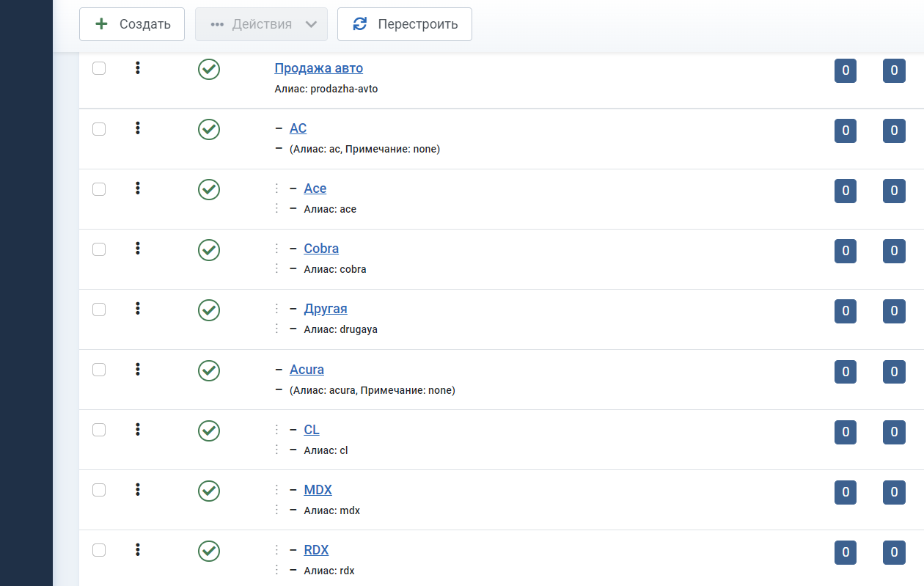Toggle the published checkmark for Acura
This screenshot has width=924, height=586.
point(209,370)
